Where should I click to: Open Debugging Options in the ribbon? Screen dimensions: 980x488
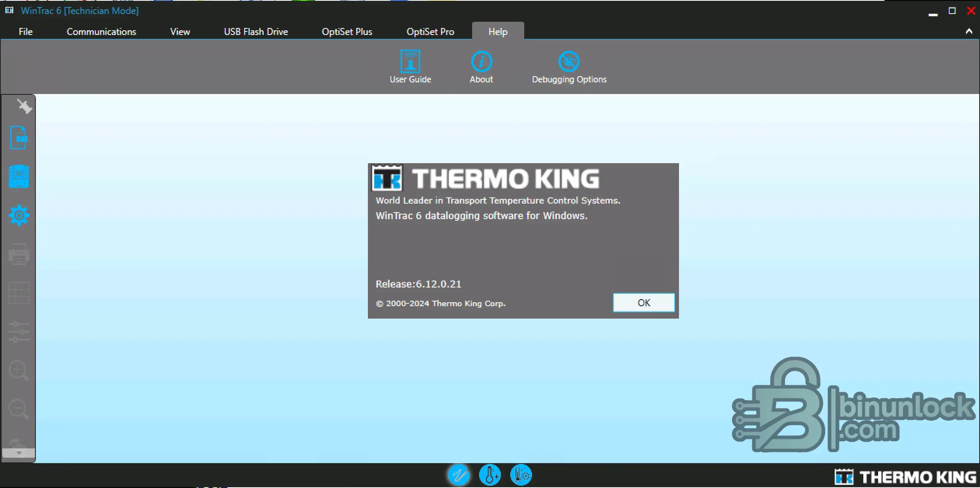[569, 67]
